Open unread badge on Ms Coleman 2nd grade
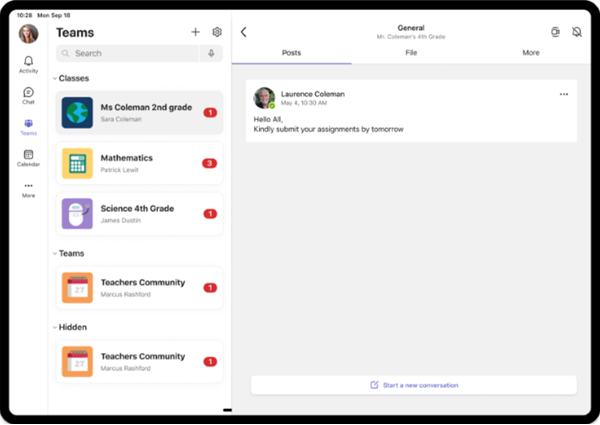 point(210,112)
